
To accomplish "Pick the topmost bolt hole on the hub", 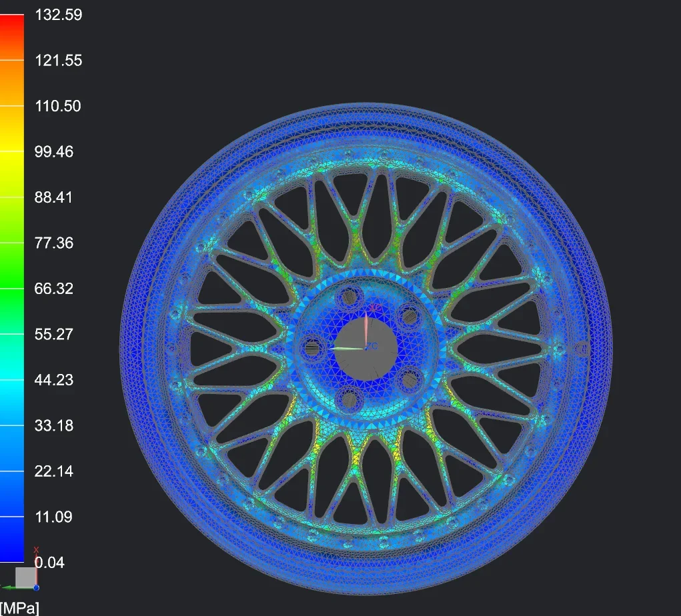I will point(350,298).
